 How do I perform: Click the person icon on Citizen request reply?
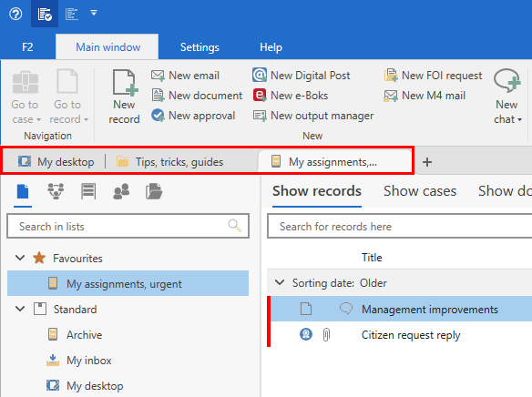click(x=306, y=334)
